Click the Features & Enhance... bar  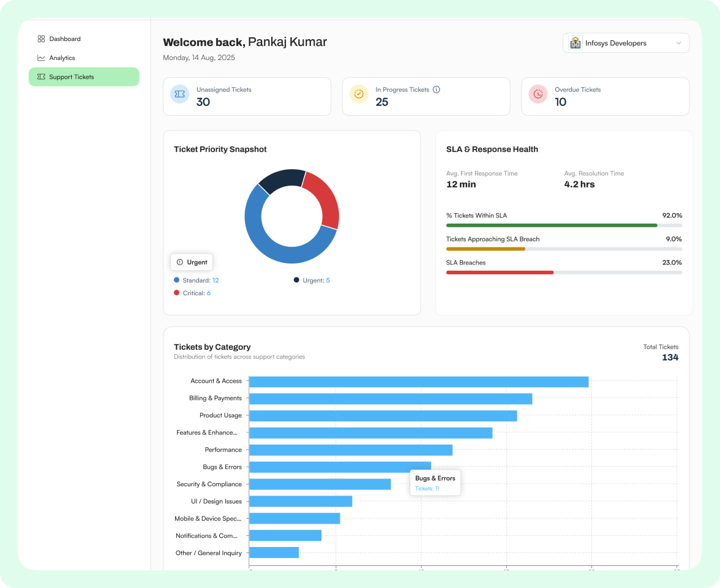[370, 432]
